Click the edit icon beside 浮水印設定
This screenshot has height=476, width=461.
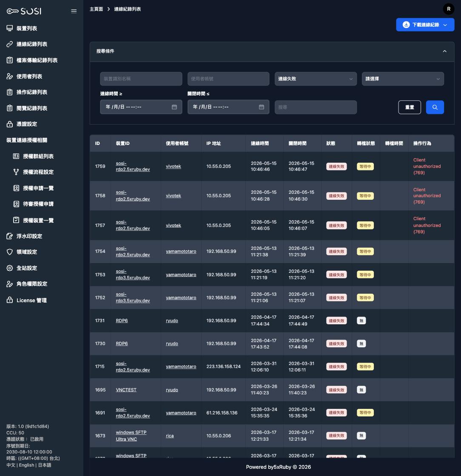10,236
